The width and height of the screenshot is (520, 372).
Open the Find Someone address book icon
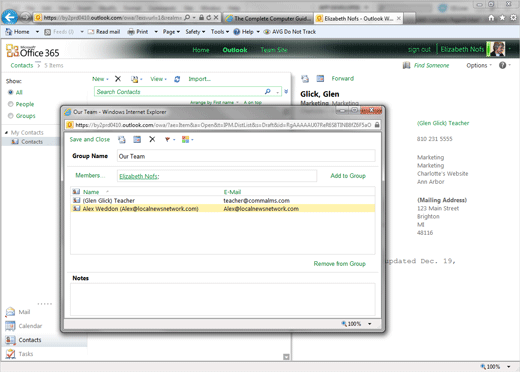click(x=406, y=65)
